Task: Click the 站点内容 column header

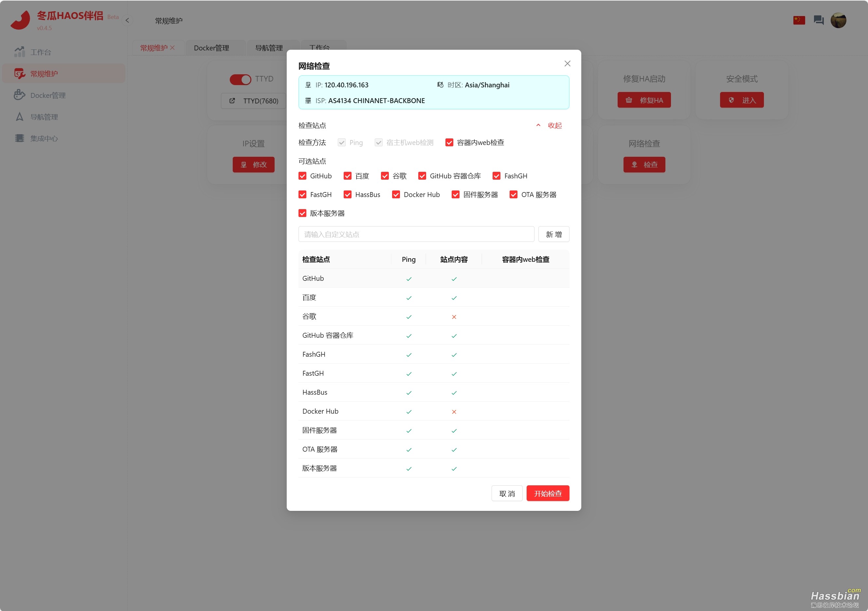Action: tap(454, 260)
